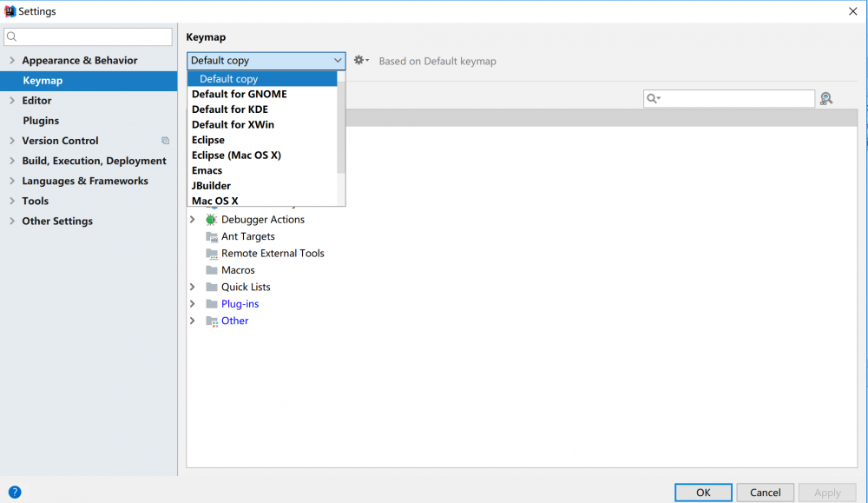Click the Macros folder icon
This screenshot has width=868, height=503.
212,270
